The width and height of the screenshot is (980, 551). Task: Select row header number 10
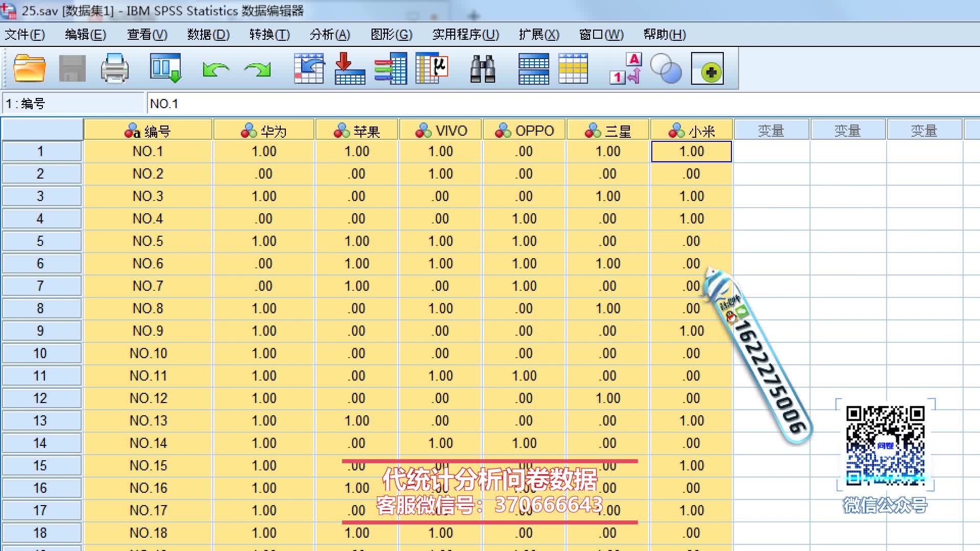tap(41, 354)
